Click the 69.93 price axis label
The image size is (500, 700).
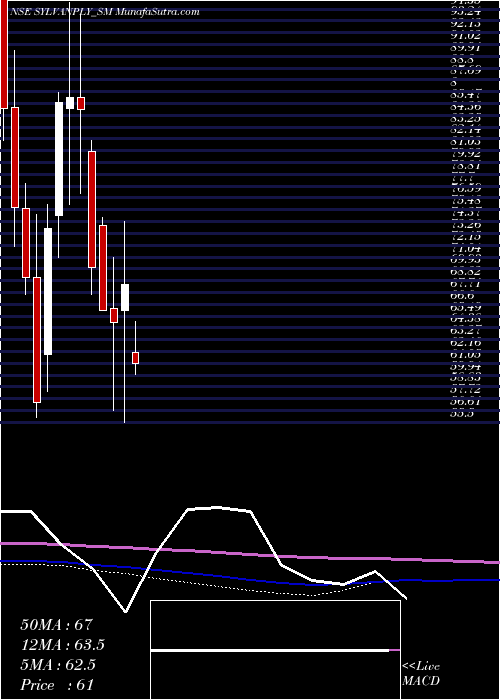[465, 260]
